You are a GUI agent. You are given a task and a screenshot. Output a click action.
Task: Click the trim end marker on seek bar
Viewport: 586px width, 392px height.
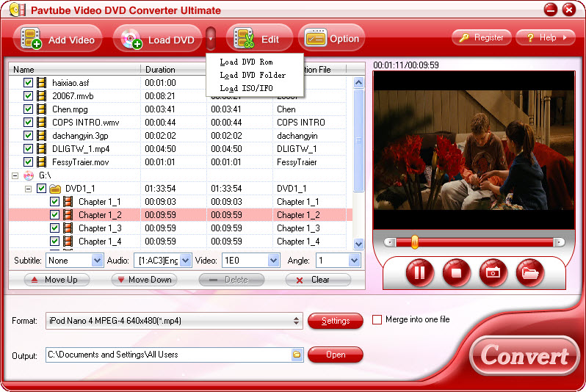pos(559,242)
